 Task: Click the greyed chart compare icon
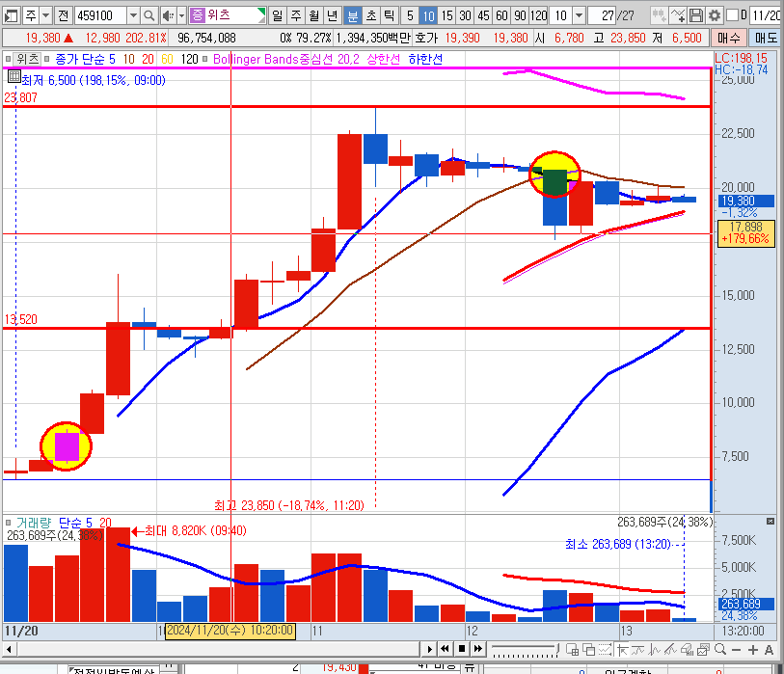[x=659, y=16]
